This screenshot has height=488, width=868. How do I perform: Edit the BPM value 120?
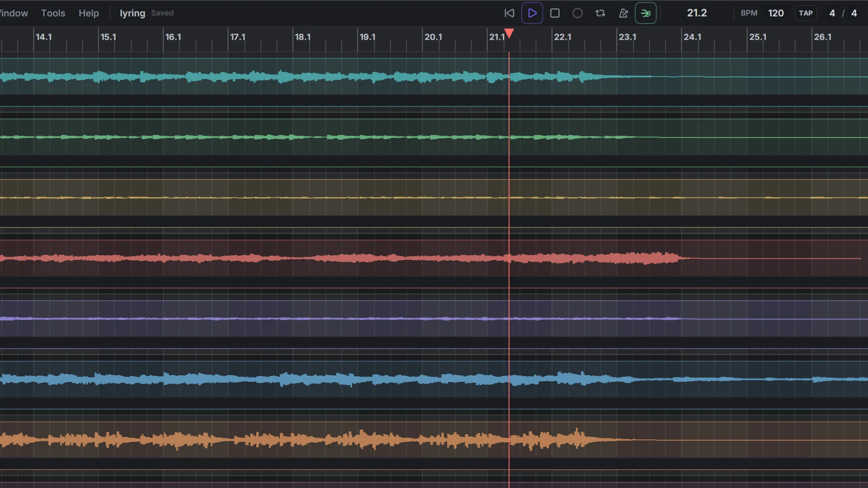tap(776, 13)
